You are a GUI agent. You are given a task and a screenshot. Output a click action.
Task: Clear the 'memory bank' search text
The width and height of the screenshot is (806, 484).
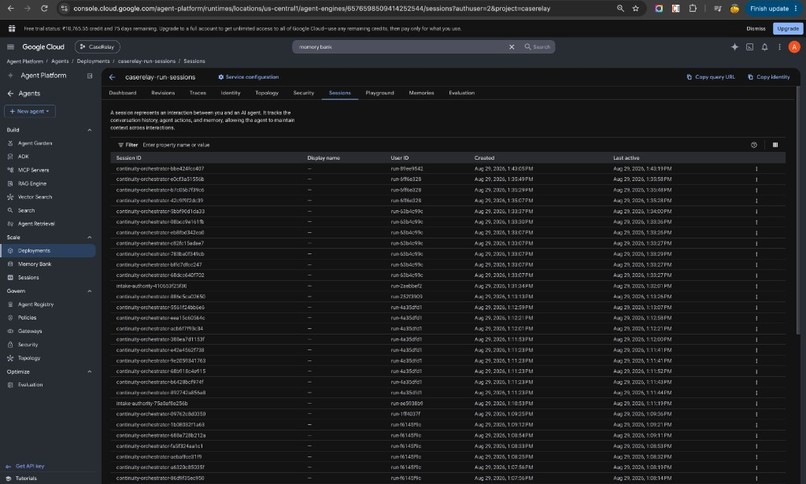click(x=511, y=47)
